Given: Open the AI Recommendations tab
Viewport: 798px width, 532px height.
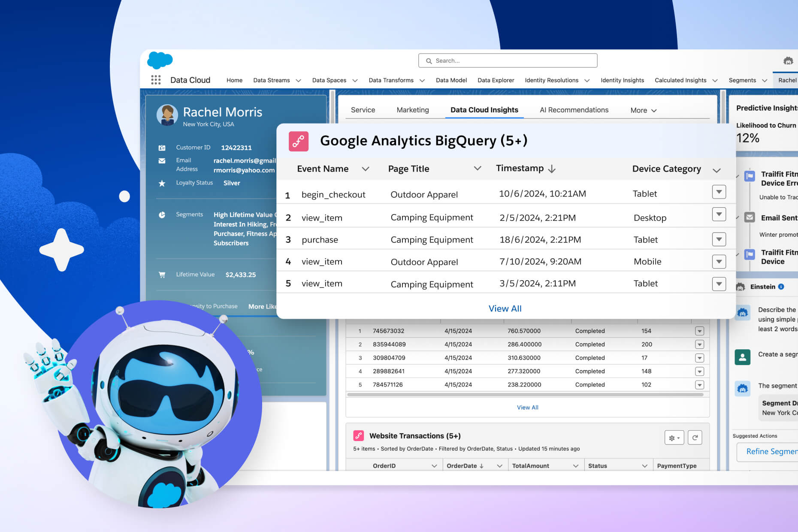Looking at the screenshot, I should [574, 110].
